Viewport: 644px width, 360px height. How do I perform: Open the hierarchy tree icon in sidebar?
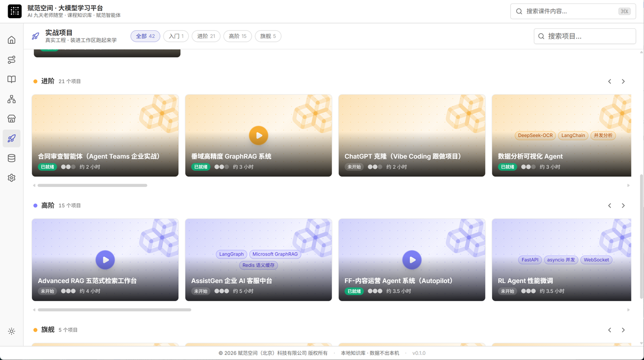click(12, 99)
